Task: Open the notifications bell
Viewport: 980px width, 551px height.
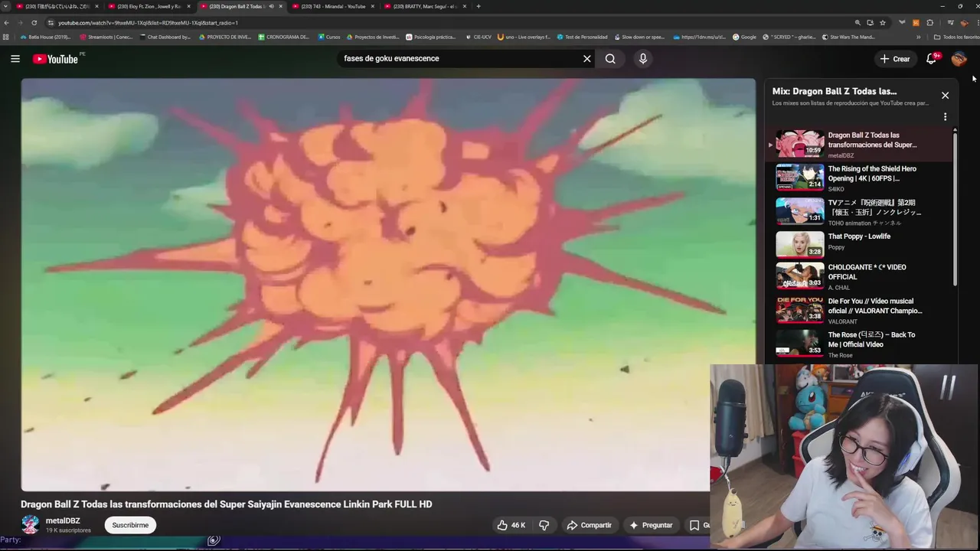Action: (932, 58)
